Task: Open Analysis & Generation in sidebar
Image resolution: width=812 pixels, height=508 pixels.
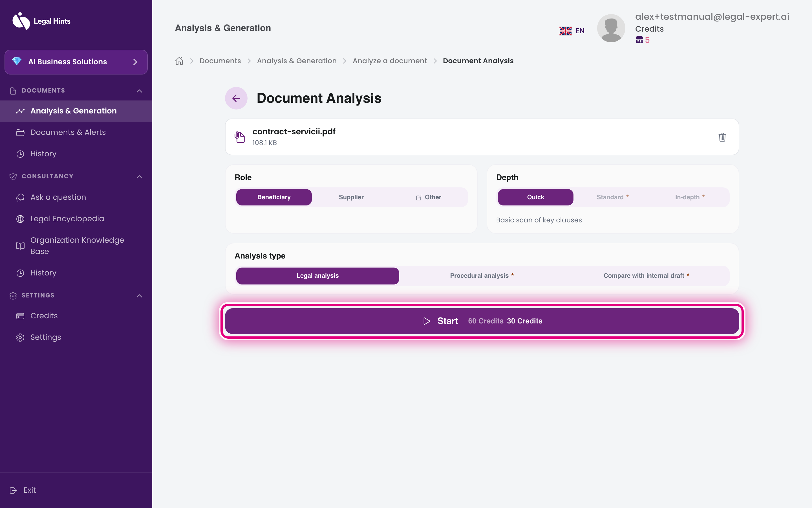Action: tap(76, 111)
